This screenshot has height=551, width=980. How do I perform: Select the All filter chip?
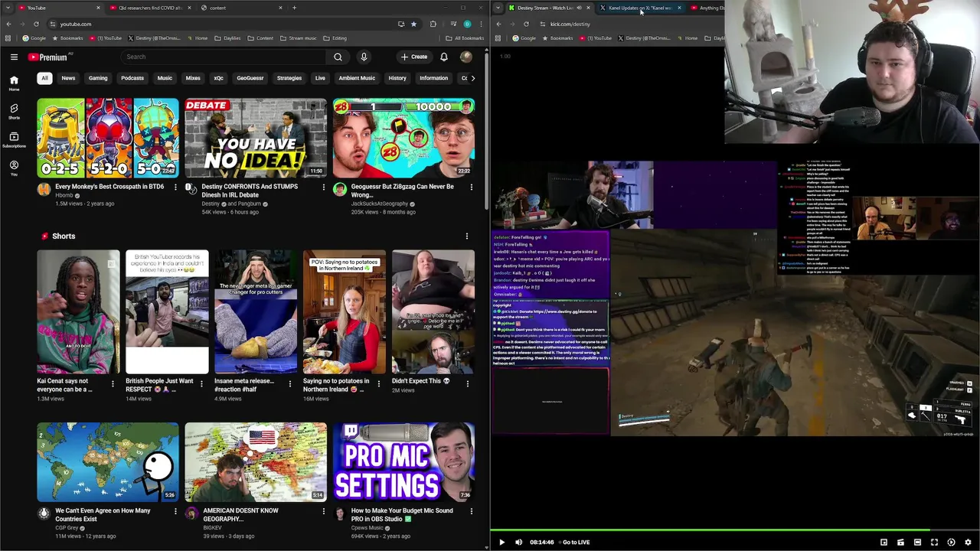[x=44, y=78]
